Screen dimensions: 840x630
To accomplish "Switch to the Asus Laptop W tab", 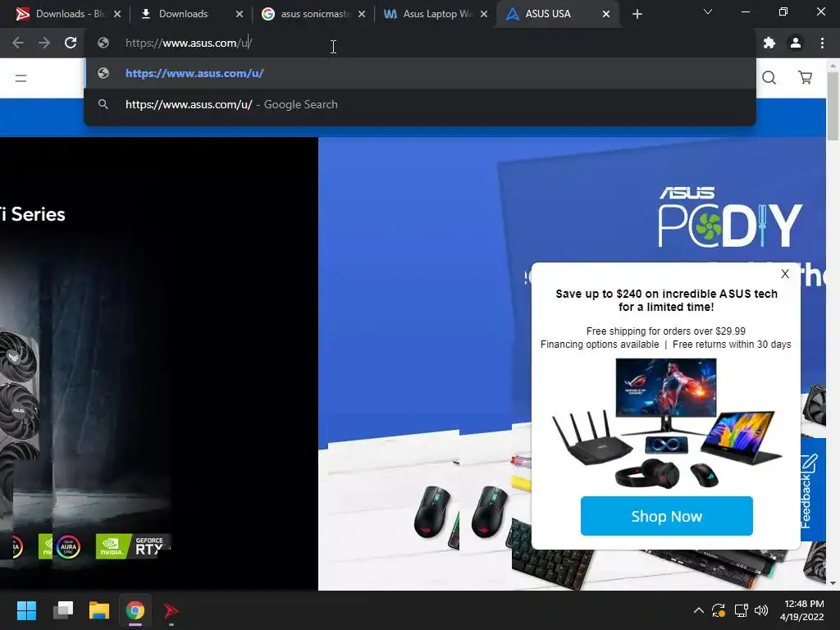I will [x=435, y=14].
